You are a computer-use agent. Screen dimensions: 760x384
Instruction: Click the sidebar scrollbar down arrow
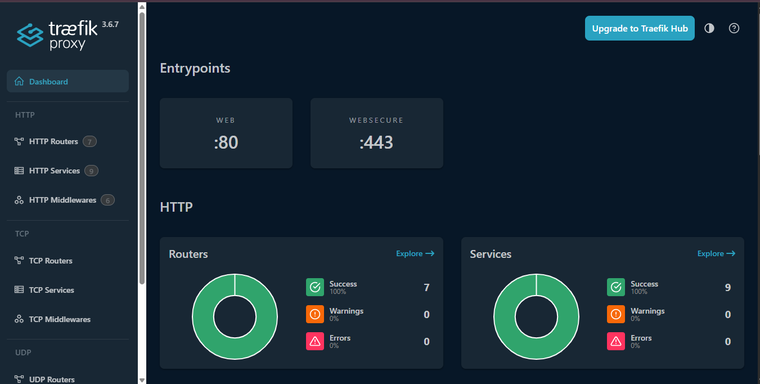[x=142, y=380]
